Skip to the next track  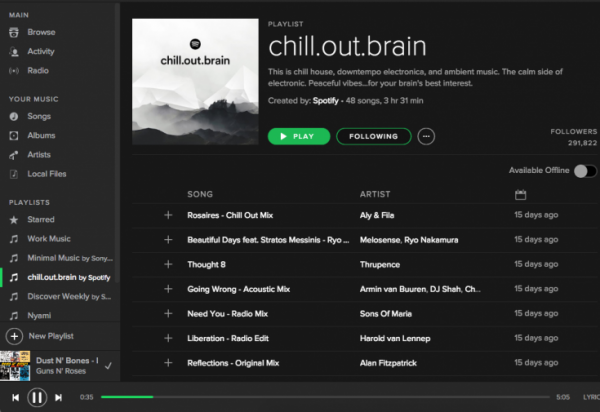click(58, 397)
